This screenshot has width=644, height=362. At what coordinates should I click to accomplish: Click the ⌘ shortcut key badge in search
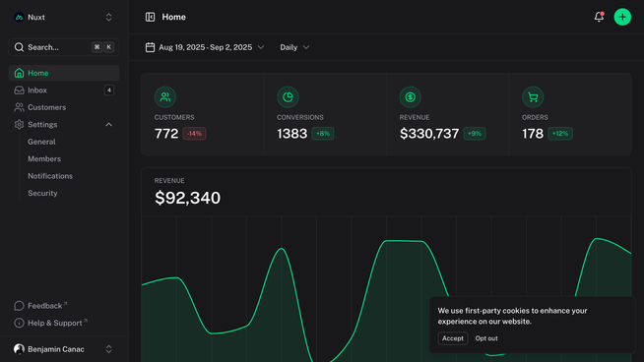pyautogui.click(x=97, y=47)
